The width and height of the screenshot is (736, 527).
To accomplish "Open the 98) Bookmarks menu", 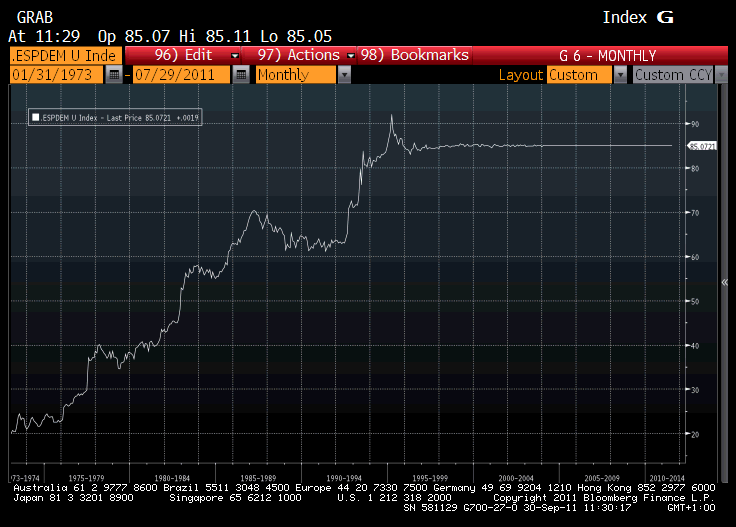I will click(414, 55).
